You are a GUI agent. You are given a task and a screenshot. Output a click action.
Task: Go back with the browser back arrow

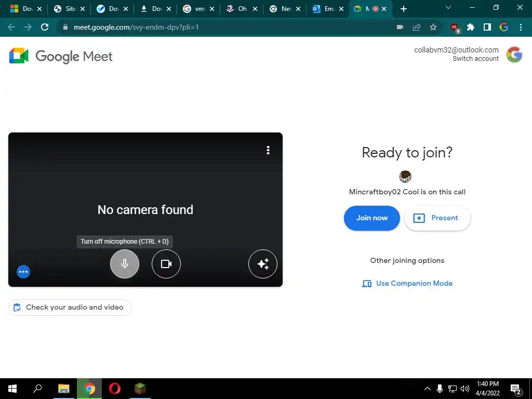(x=11, y=27)
